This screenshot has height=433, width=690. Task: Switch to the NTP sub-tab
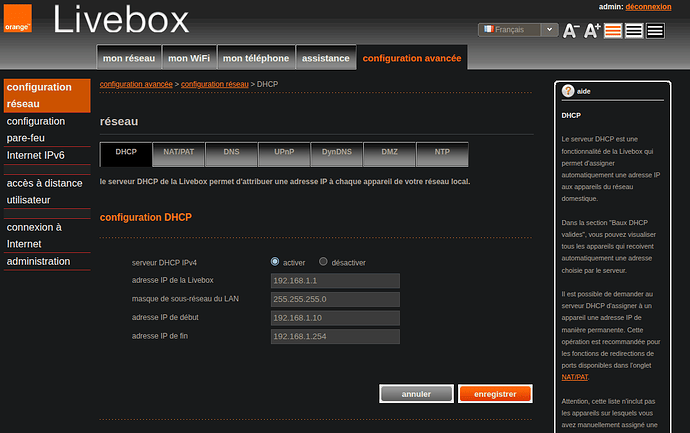point(442,154)
